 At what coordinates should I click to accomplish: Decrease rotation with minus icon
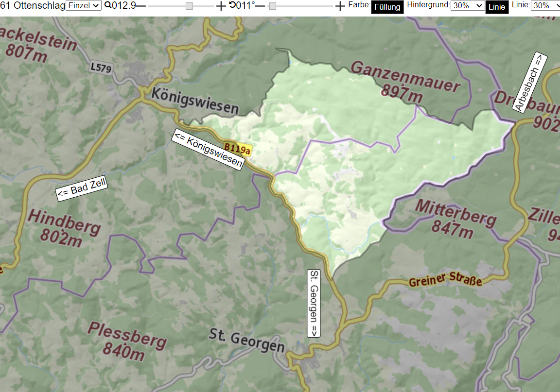(x=260, y=6)
